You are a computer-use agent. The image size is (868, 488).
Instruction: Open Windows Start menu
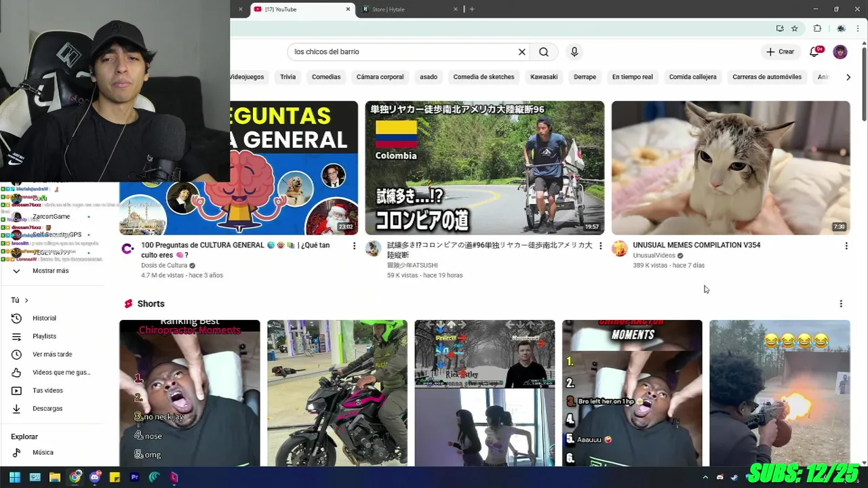[14, 477]
